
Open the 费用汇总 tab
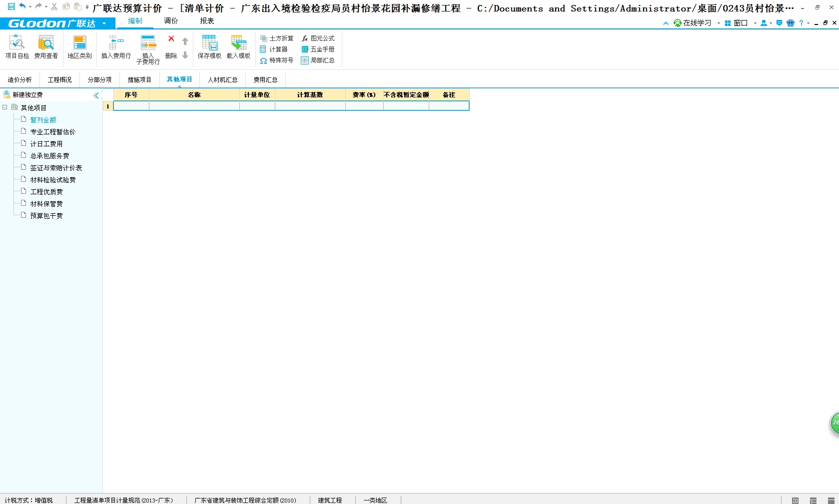coord(265,80)
